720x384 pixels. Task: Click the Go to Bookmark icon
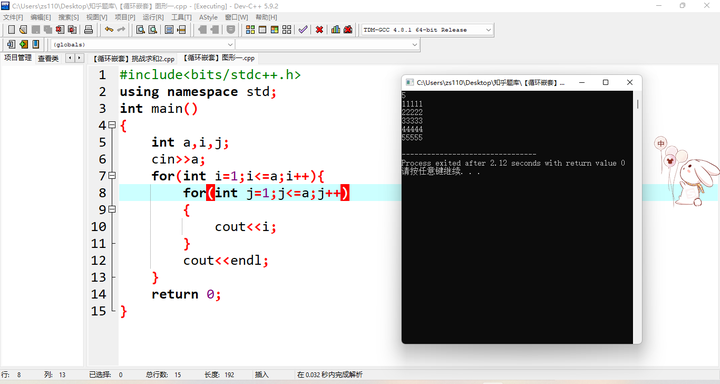tap(36, 44)
